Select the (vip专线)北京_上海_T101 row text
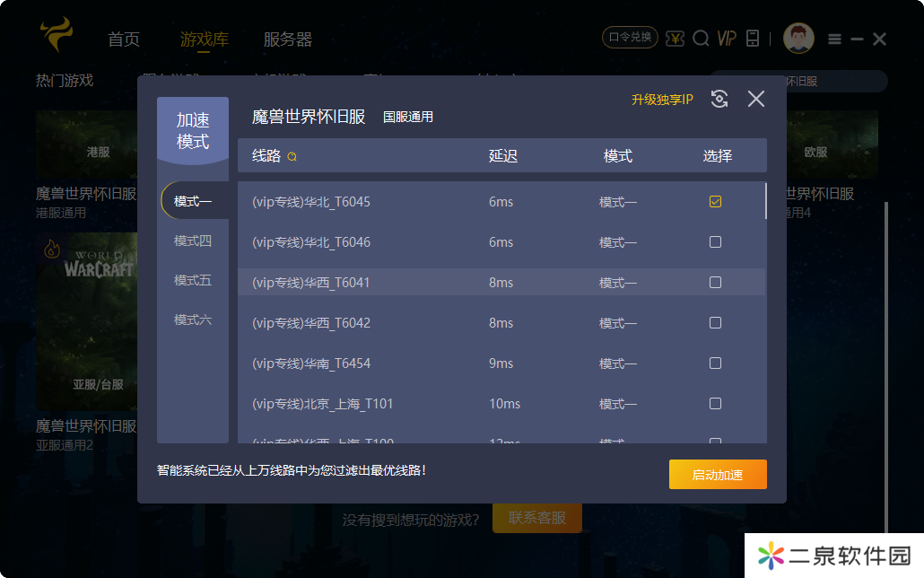This screenshot has width=924, height=578. pos(322,403)
